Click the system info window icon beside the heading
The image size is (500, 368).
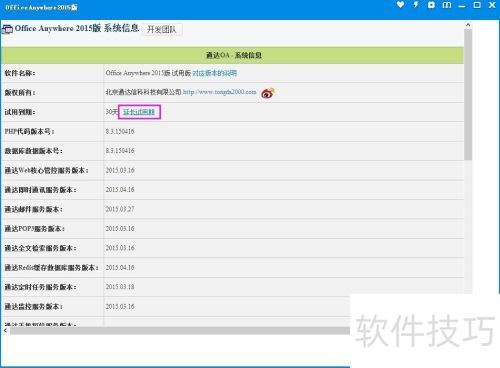click(x=7, y=29)
